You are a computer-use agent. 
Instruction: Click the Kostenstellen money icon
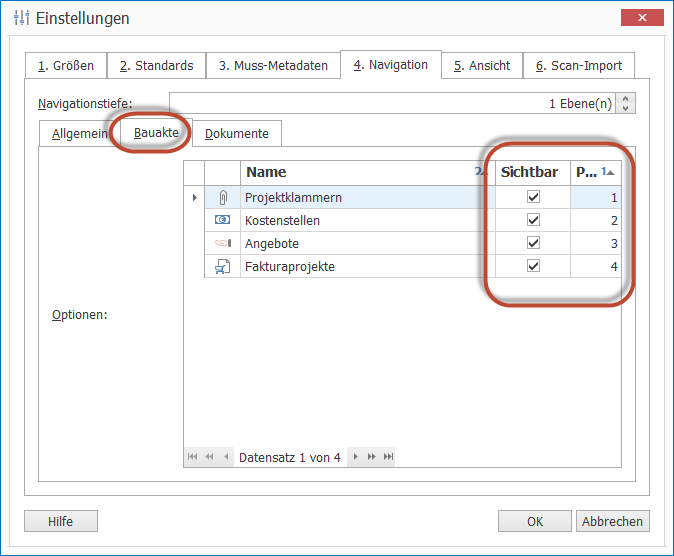point(222,220)
